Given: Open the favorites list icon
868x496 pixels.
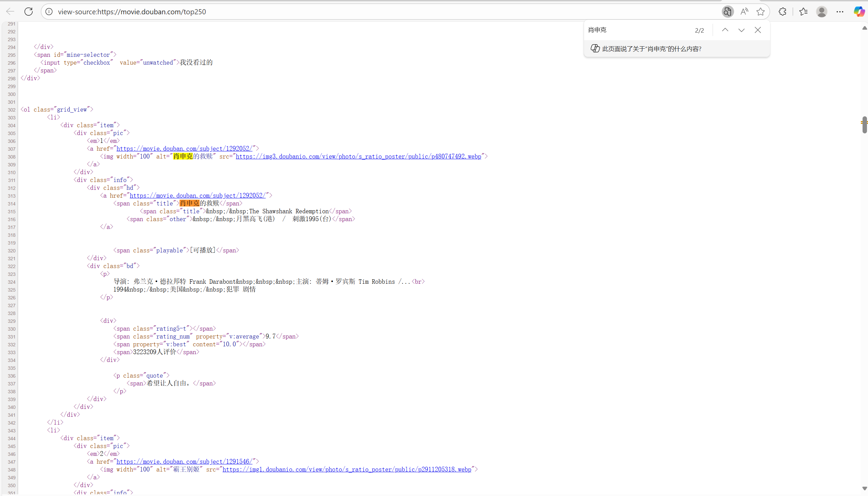Looking at the screenshot, I should (803, 12).
